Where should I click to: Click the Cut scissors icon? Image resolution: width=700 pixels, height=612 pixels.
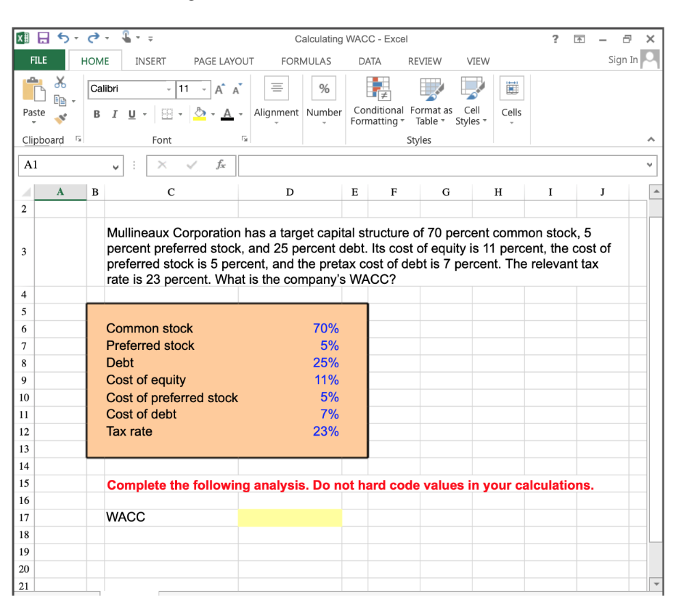(59, 82)
